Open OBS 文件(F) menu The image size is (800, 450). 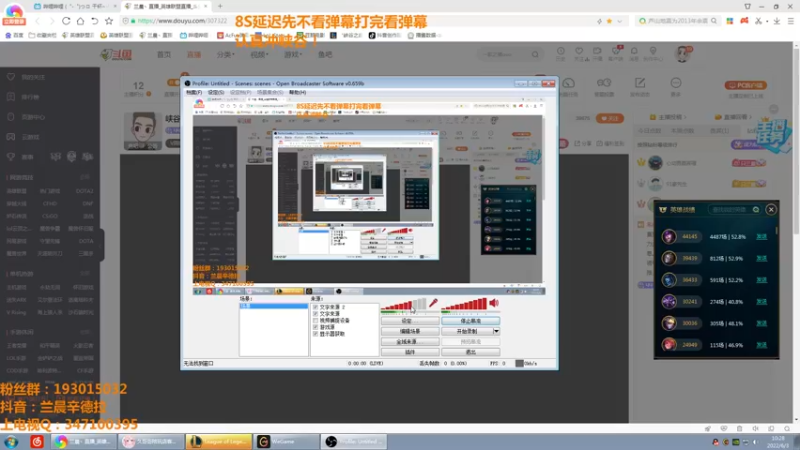[194, 92]
